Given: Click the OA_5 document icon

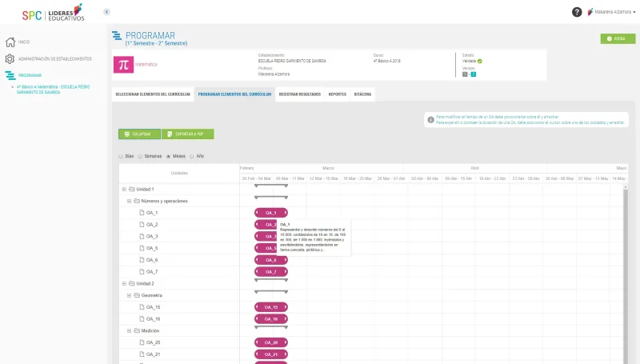Looking at the screenshot, I should click(x=142, y=248).
